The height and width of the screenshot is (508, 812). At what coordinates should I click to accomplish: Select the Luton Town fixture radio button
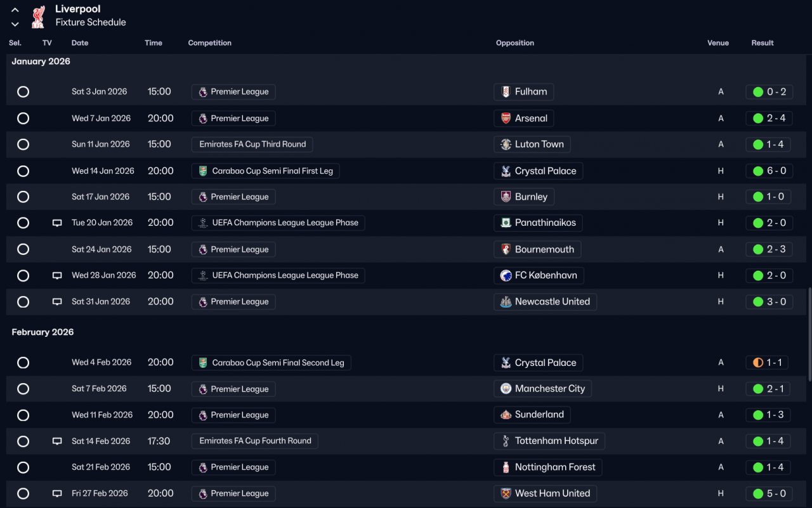tap(23, 145)
